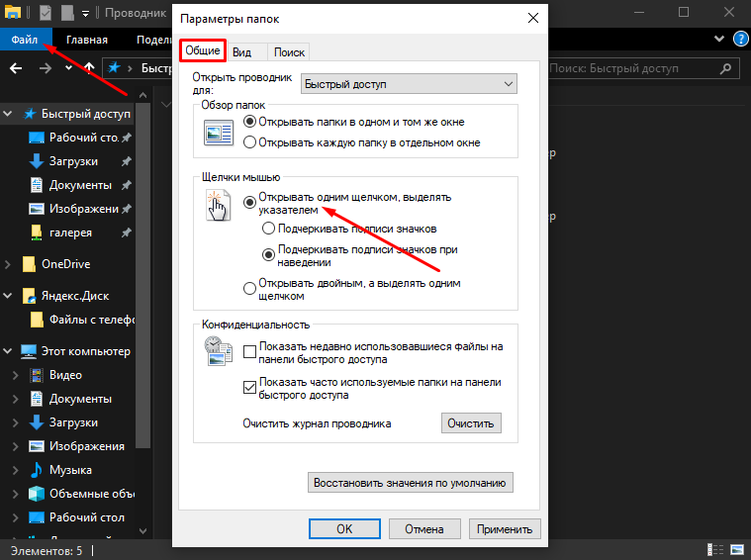751x560 pixels.
Task: Expand the ribbon with the chevron
Action: pos(719,39)
